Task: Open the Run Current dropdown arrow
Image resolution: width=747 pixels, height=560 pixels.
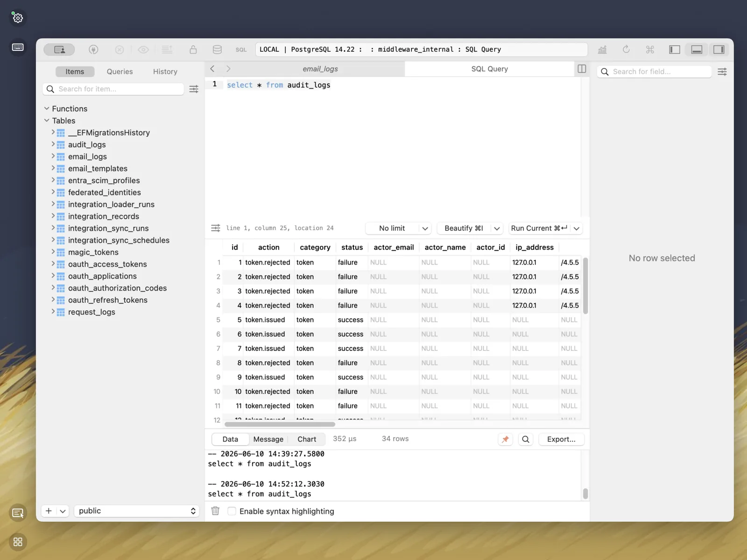Action: 577,228
